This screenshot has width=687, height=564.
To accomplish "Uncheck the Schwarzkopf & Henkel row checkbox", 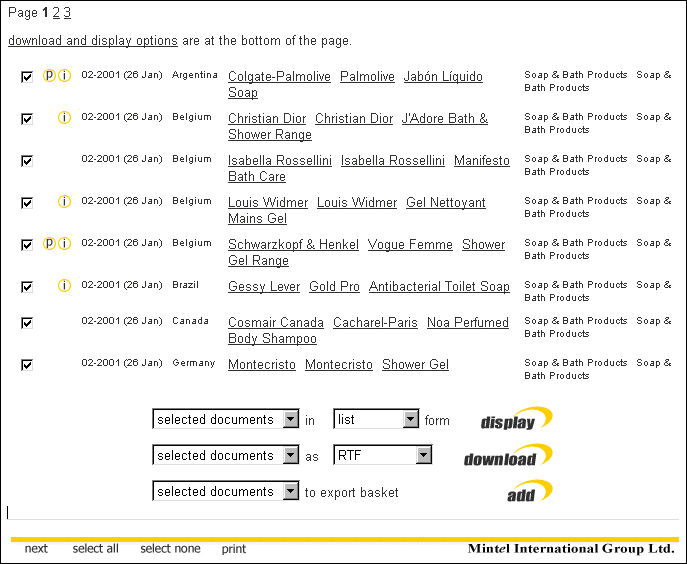I will click(27, 245).
